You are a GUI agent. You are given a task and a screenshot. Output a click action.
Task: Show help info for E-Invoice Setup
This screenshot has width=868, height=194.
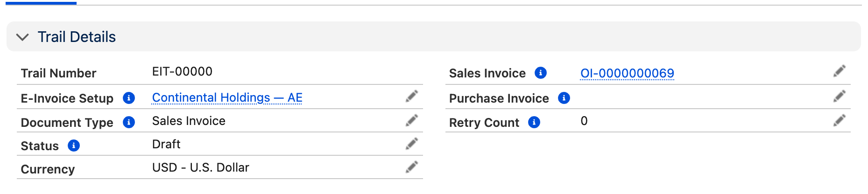point(129,98)
